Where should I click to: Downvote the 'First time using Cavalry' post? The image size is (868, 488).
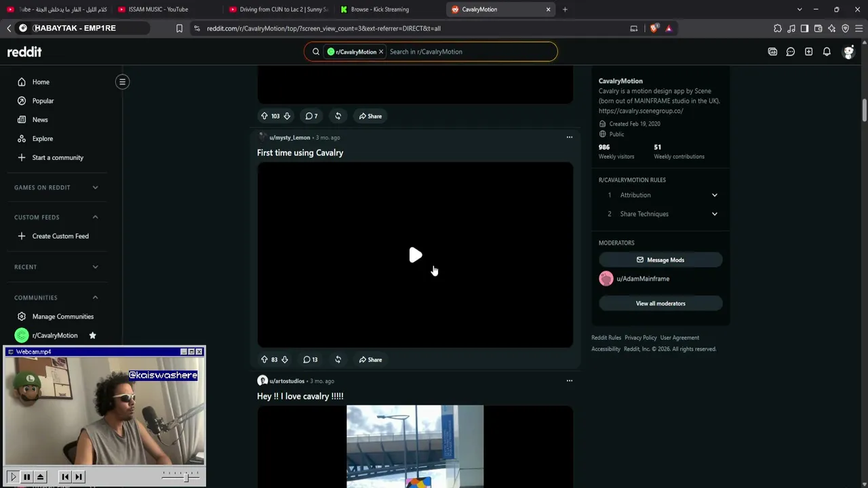(x=285, y=359)
